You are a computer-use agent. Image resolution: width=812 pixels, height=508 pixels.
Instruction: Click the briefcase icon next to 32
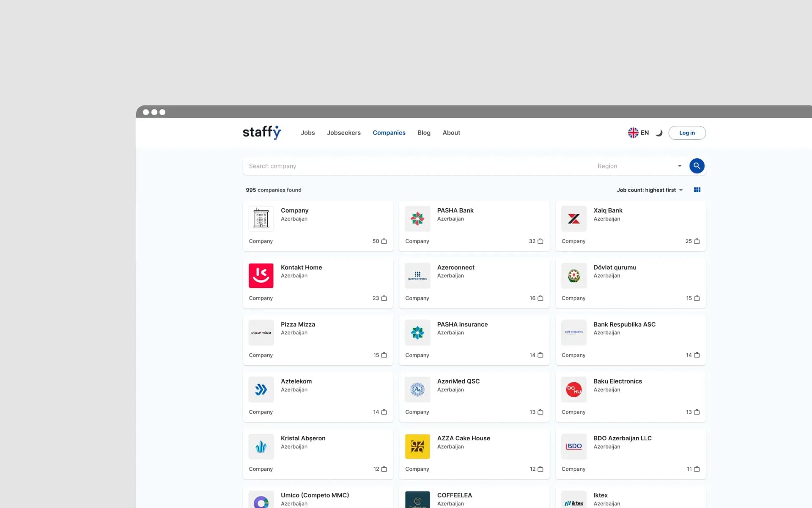pos(540,241)
